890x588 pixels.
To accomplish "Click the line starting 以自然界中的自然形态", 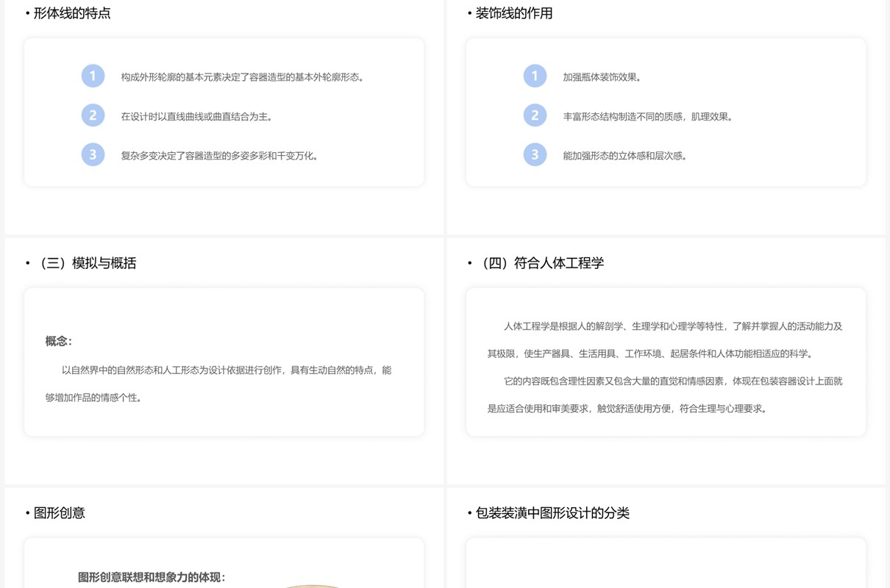I will point(227,370).
